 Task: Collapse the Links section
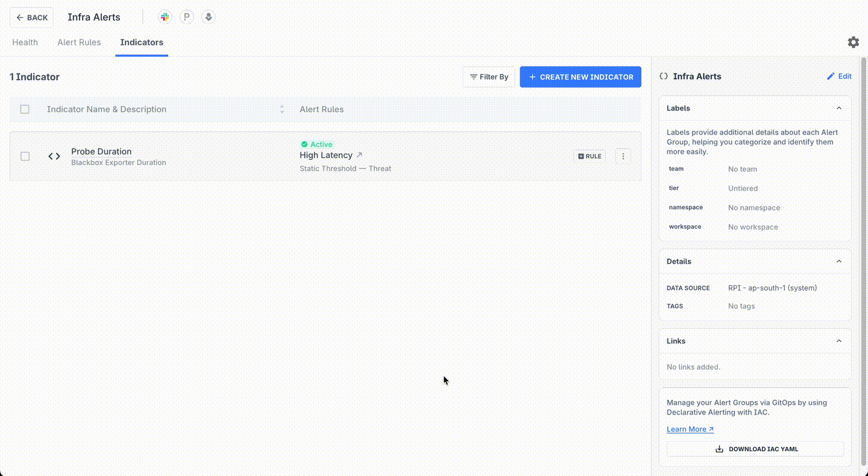838,341
